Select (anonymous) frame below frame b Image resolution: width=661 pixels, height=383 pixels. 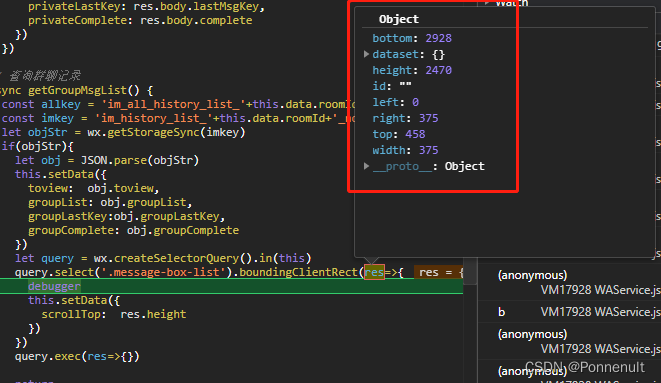pyautogui.click(x=532, y=335)
